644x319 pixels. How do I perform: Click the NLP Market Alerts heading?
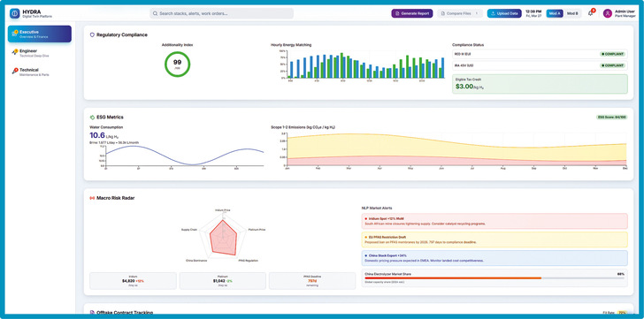[x=377, y=208]
